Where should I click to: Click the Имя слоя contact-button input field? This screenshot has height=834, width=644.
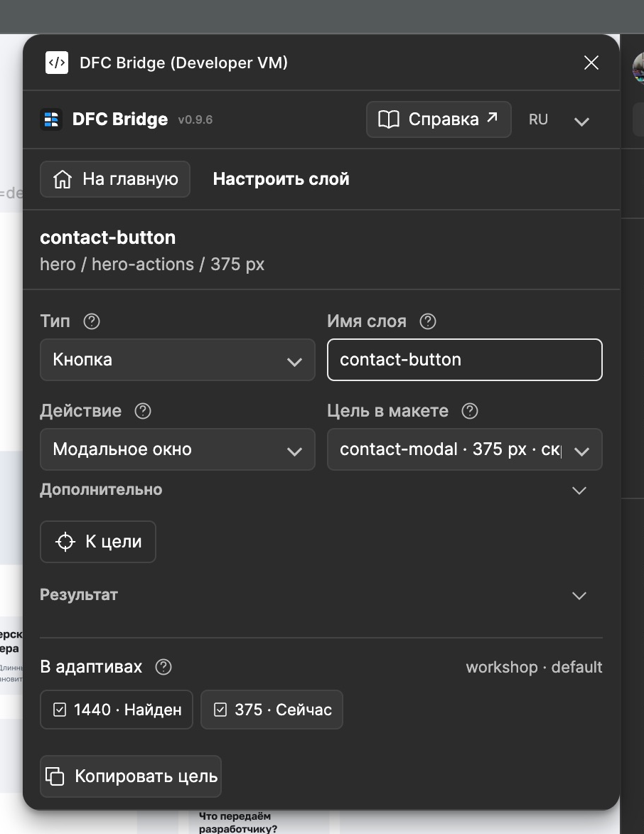(x=465, y=360)
